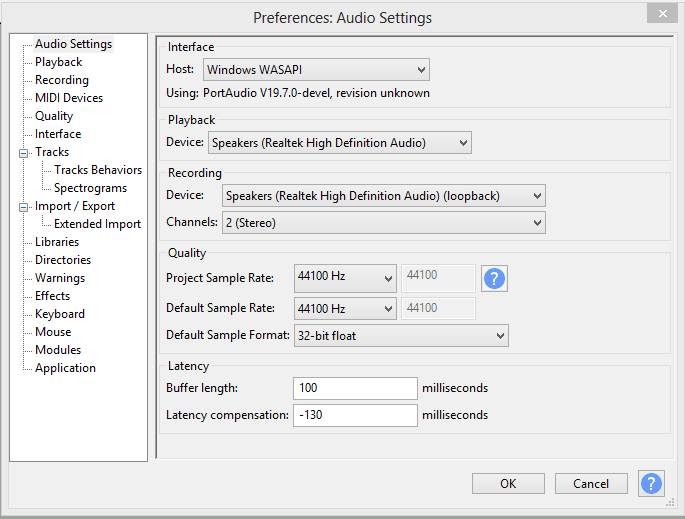This screenshot has width=685, height=519.
Task: Select Spectrograms in the tree
Action: [90, 188]
